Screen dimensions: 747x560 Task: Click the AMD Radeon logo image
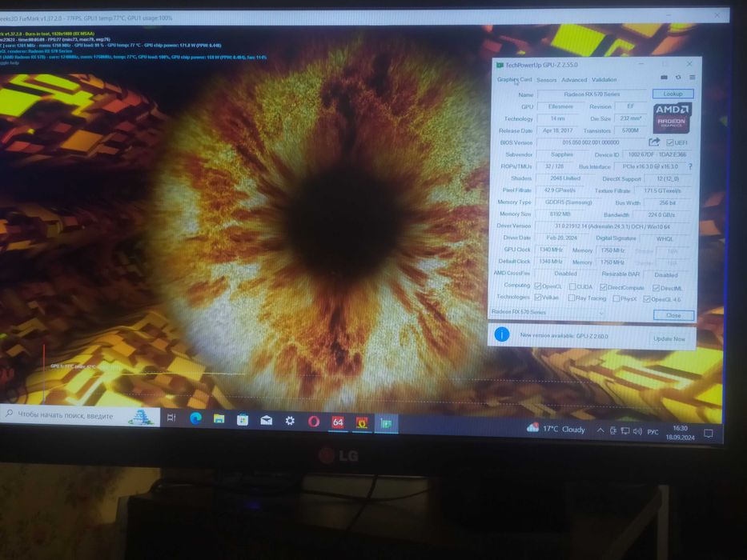[672, 118]
